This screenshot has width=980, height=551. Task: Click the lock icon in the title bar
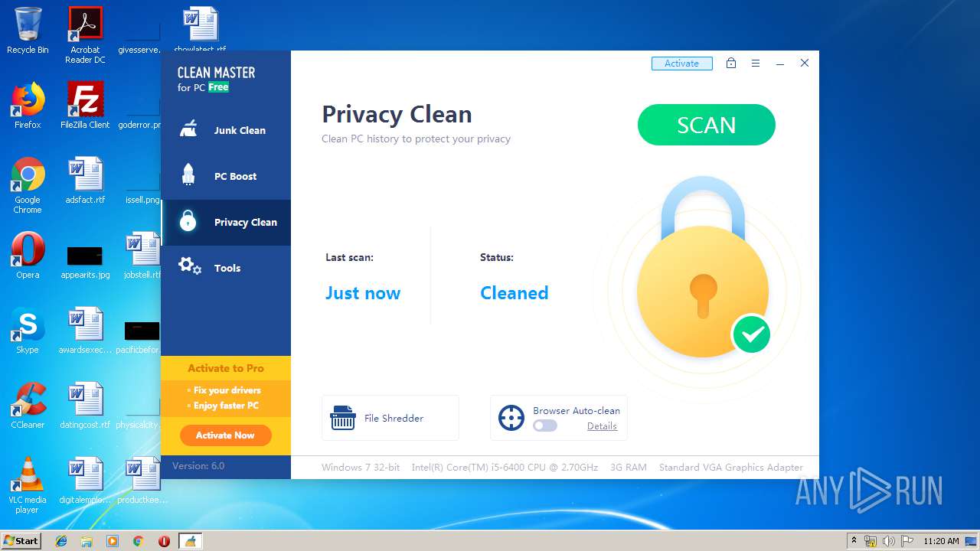click(731, 64)
